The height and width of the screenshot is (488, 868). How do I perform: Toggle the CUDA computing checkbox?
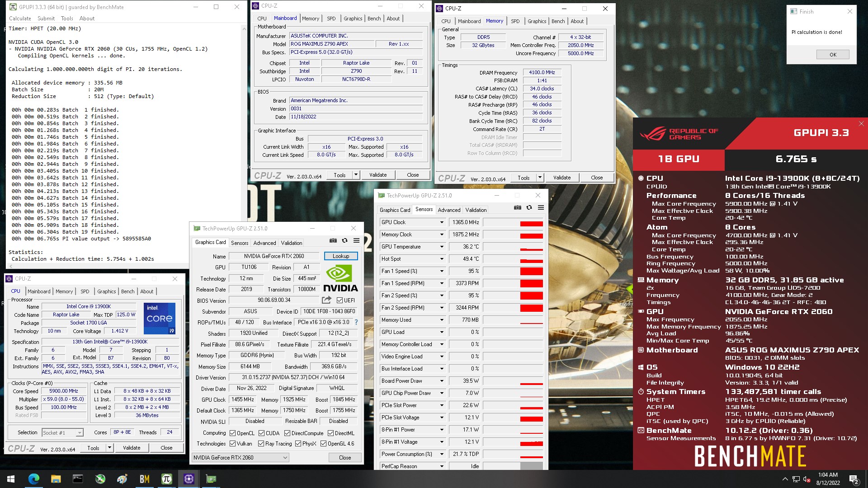[262, 433]
